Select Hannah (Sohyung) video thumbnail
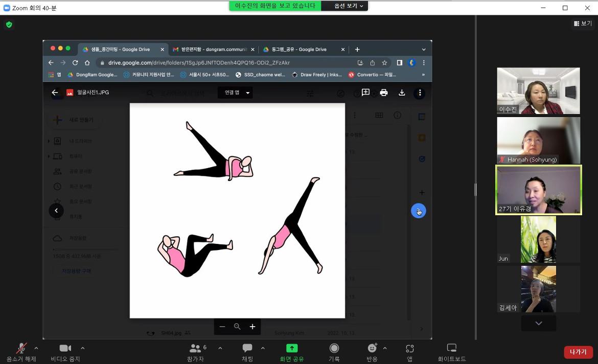This screenshot has width=598, height=364. [538, 141]
